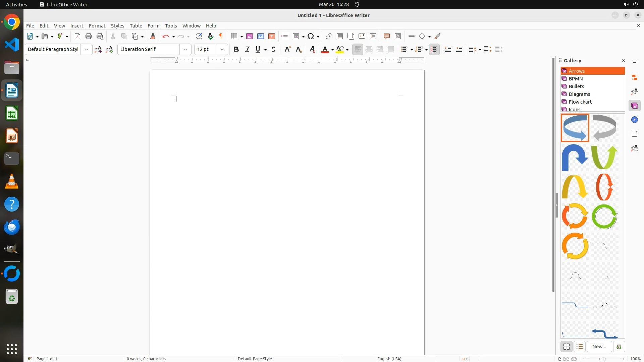
Task: Open the Format menu
Action: tap(97, 26)
